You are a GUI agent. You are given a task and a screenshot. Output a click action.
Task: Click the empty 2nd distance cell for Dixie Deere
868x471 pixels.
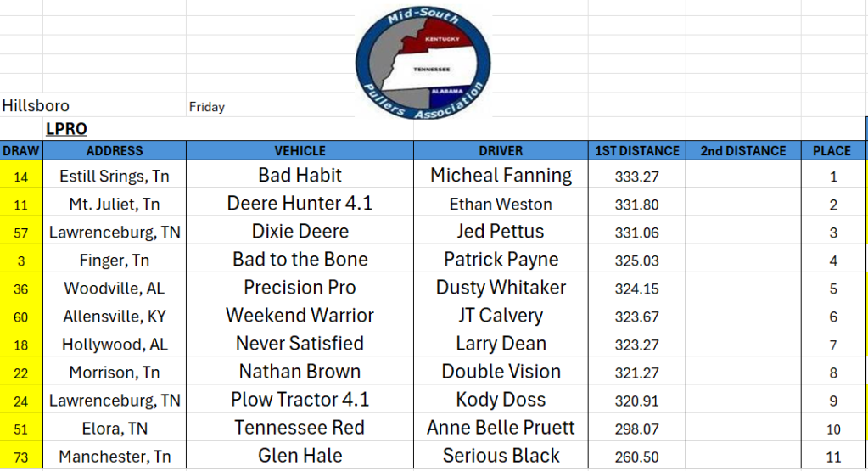coord(743,231)
